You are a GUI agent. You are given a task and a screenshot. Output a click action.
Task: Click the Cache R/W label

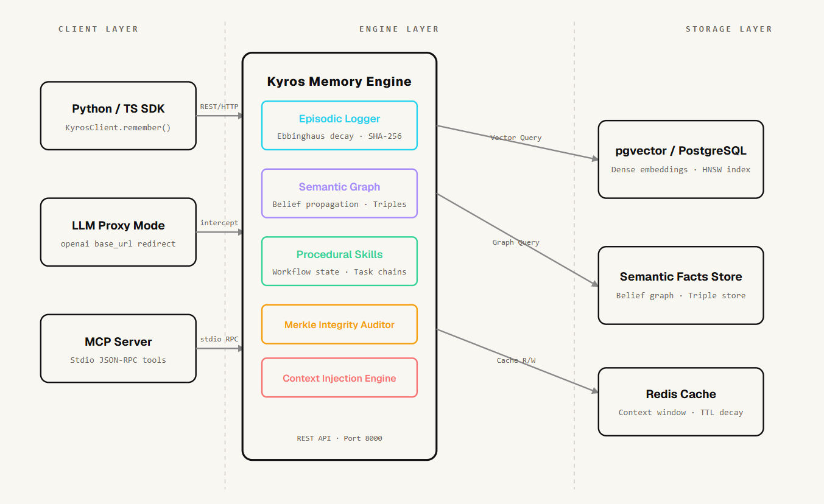pos(516,360)
